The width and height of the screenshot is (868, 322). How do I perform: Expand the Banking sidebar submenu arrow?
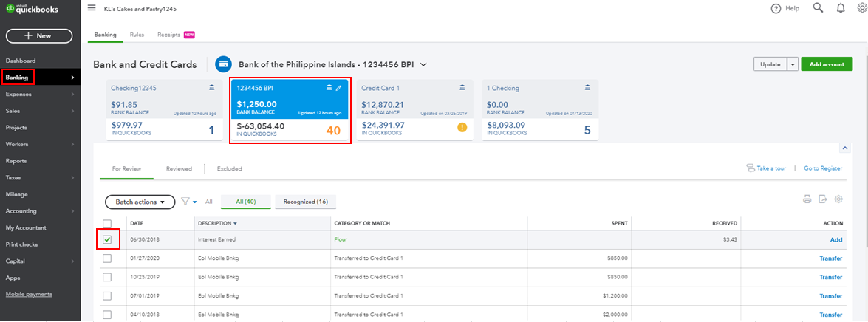tap(72, 78)
